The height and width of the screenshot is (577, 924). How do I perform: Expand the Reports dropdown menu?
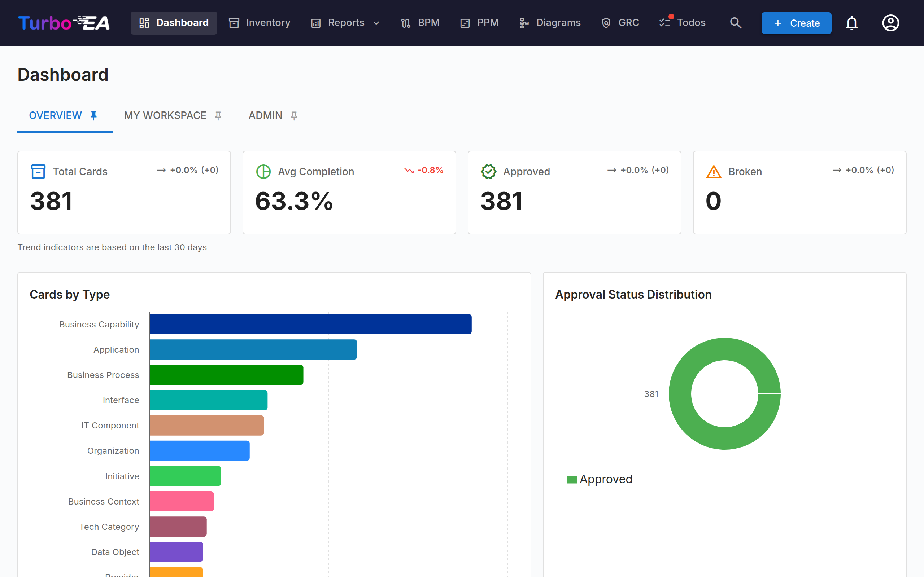345,23
